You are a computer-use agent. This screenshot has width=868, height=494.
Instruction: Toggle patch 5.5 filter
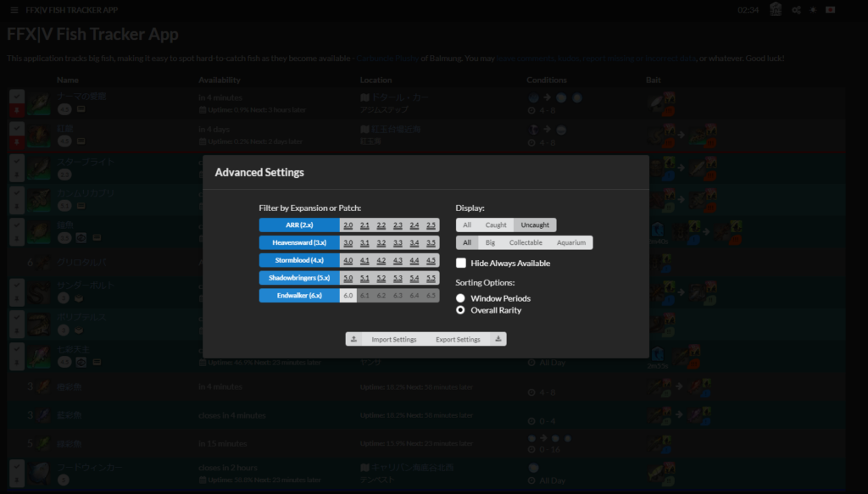click(431, 278)
